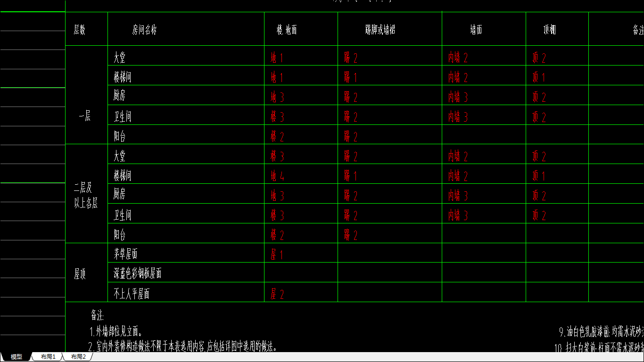The width and height of the screenshot is (644, 362).
Task: Select the 墙面 column header text
Action: click(476, 31)
